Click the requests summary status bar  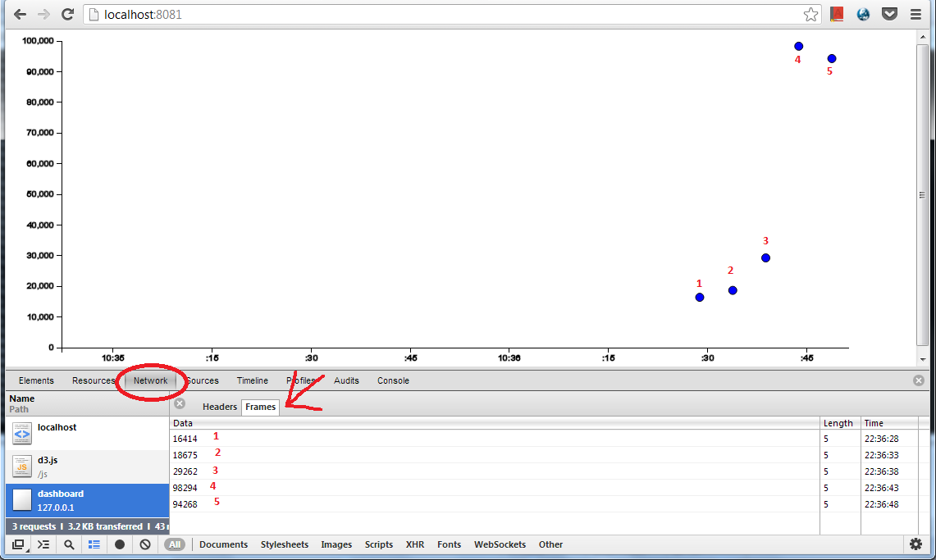[88, 526]
